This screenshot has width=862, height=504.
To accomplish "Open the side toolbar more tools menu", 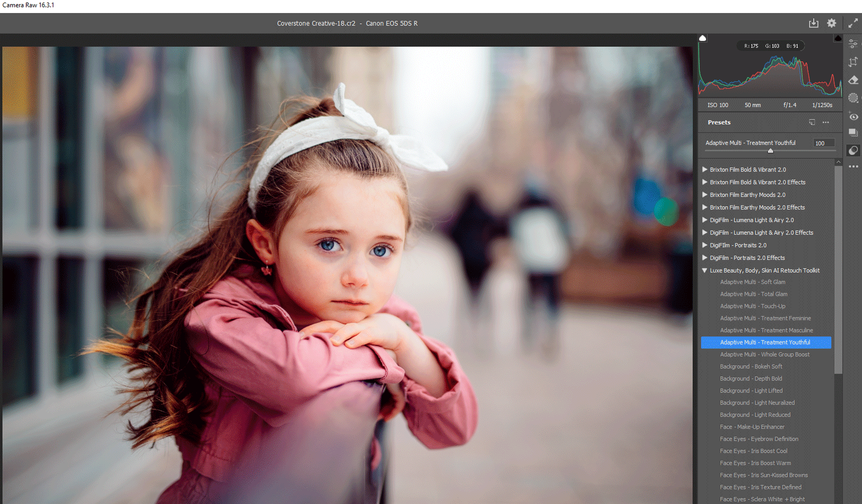I will tap(853, 166).
